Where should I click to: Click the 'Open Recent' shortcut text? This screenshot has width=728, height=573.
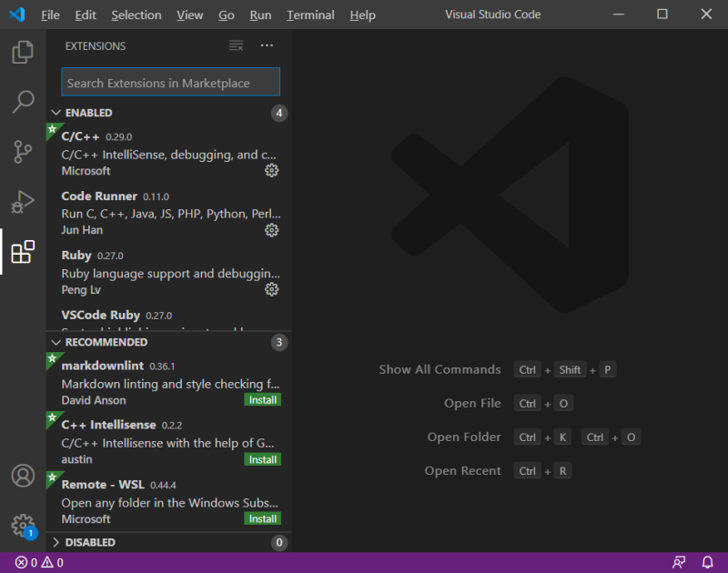coord(463,471)
